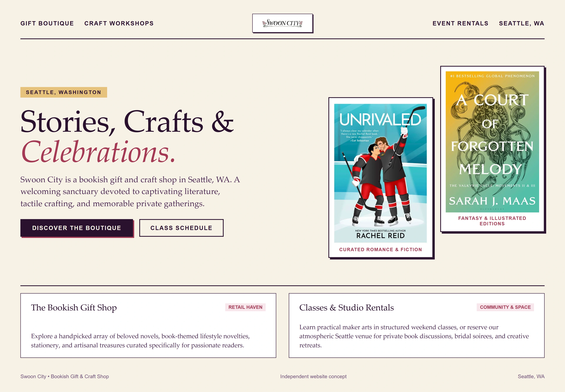Image resolution: width=565 pixels, height=392 pixels.
Task: Open The Bookish Gift Shop card heading
Action: pos(74,307)
